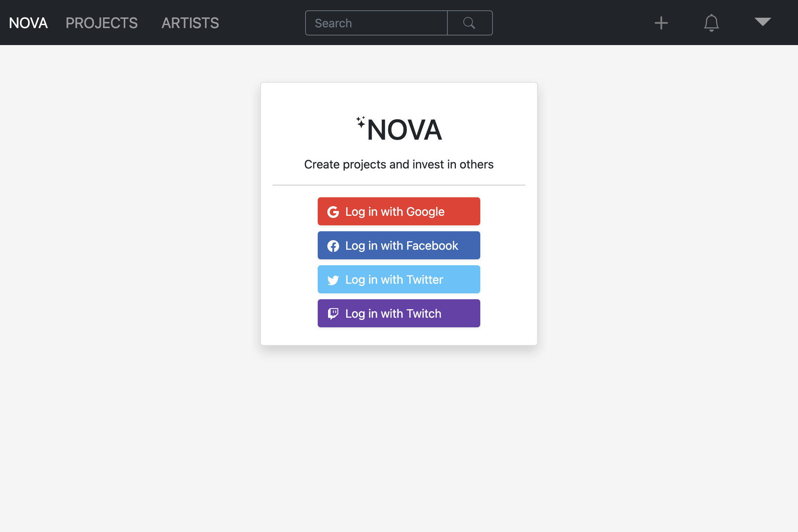The height and width of the screenshot is (532, 798).
Task: Open the ARTISTS nav item
Action: pyautogui.click(x=190, y=23)
